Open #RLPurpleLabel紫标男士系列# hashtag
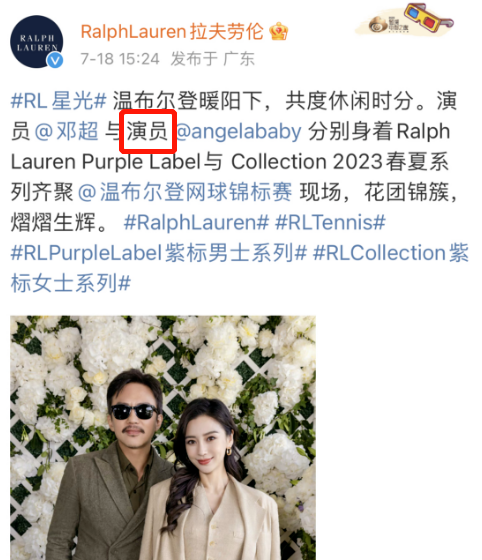The width and height of the screenshot is (482, 560). 159,253
